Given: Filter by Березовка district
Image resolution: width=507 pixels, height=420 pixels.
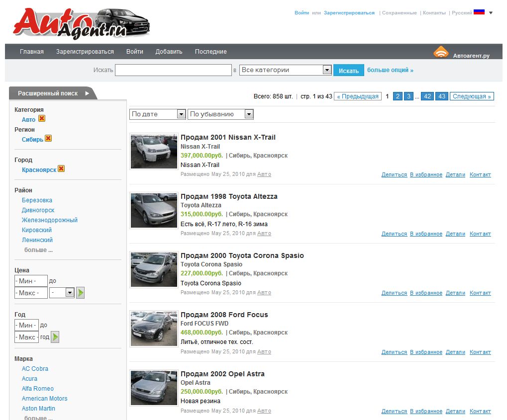Looking at the screenshot, I should tap(37, 200).
